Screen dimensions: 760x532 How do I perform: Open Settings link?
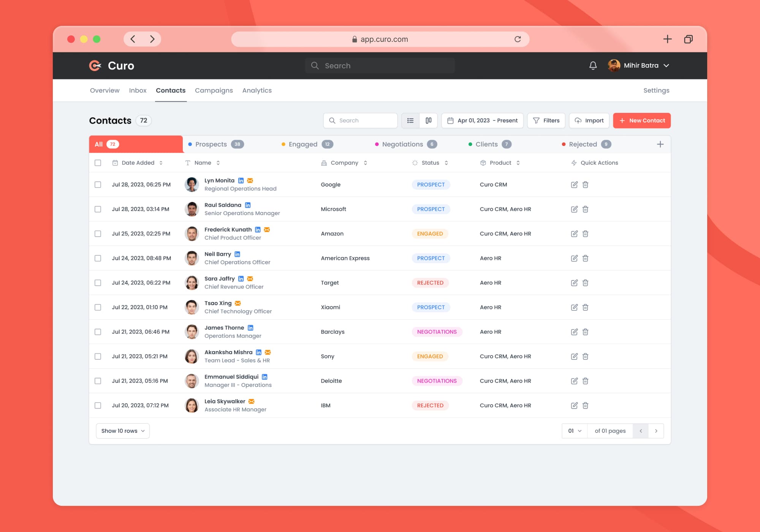coord(656,90)
